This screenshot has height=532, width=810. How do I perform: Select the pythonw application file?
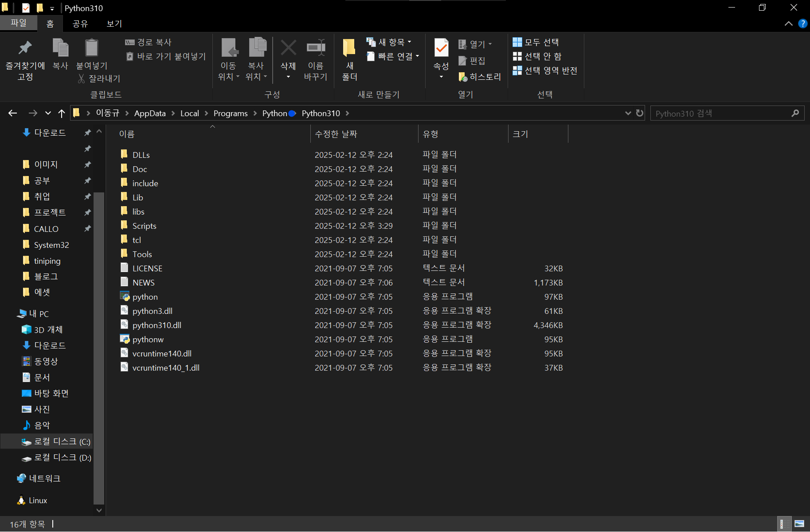(x=142, y=339)
